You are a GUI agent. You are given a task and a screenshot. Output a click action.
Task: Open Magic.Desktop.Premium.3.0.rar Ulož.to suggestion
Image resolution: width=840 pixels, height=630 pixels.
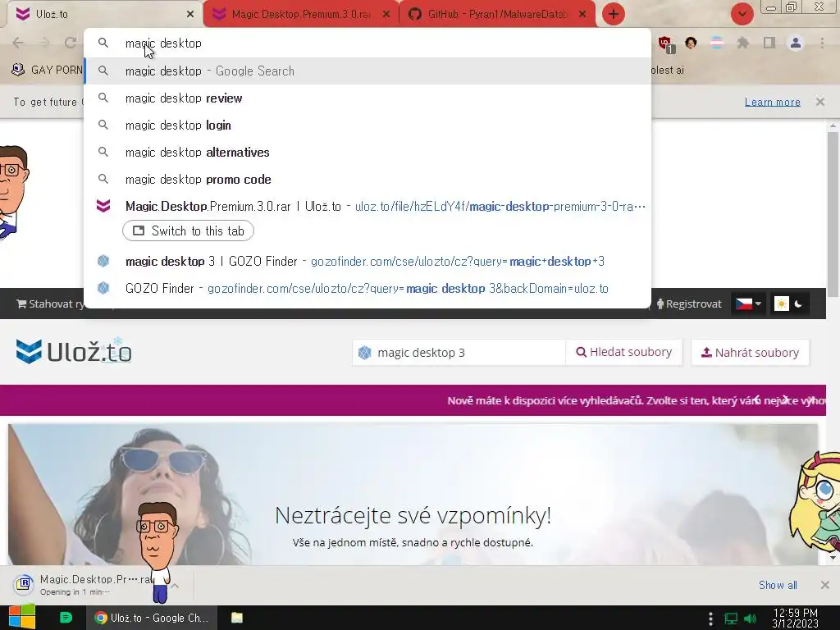pos(367,206)
